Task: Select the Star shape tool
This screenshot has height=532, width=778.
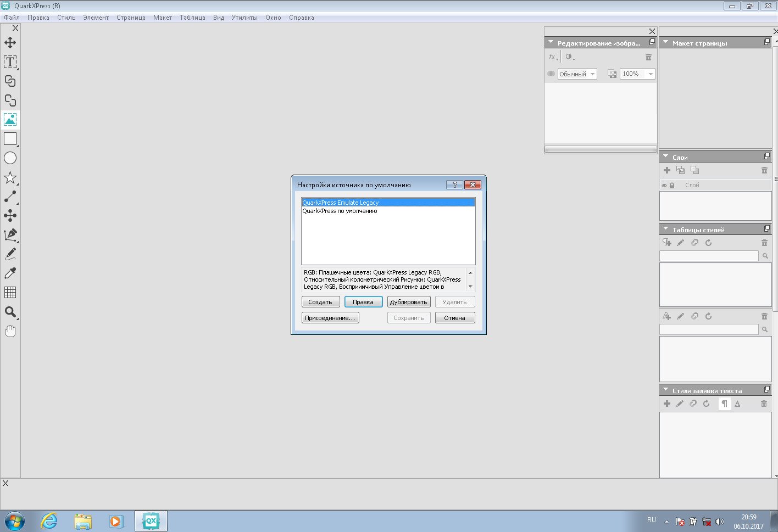Action: 10,177
